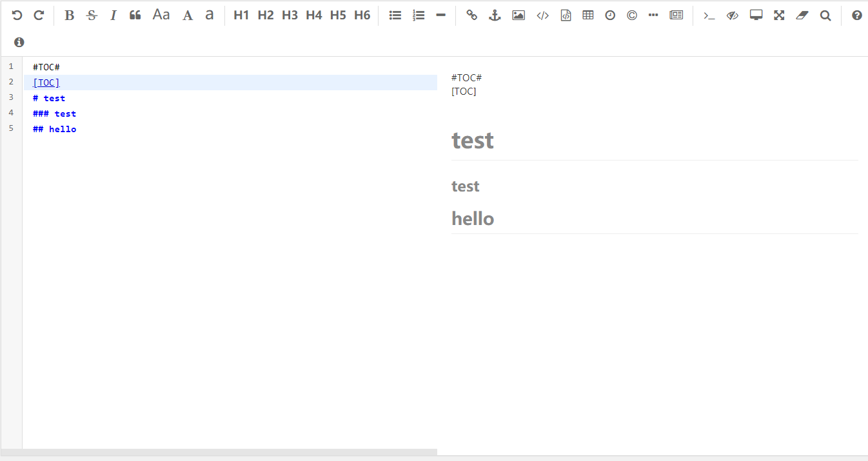Insert current datetime via clock icon
This screenshot has height=461, width=868.
point(610,15)
